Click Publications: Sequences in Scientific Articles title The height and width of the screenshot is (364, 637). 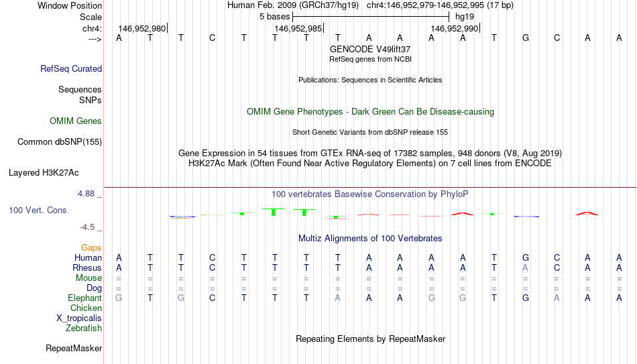[x=370, y=80]
